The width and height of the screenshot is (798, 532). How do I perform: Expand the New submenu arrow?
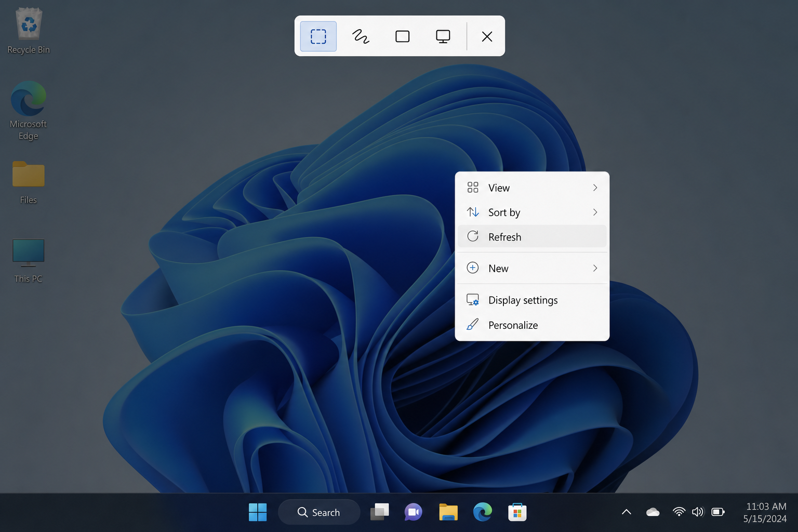595,268
